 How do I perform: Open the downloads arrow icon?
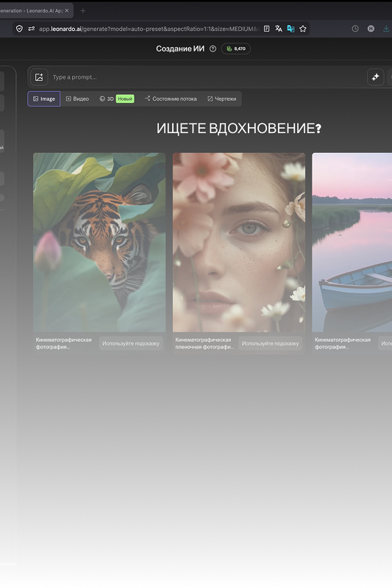[x=386, y=29]
